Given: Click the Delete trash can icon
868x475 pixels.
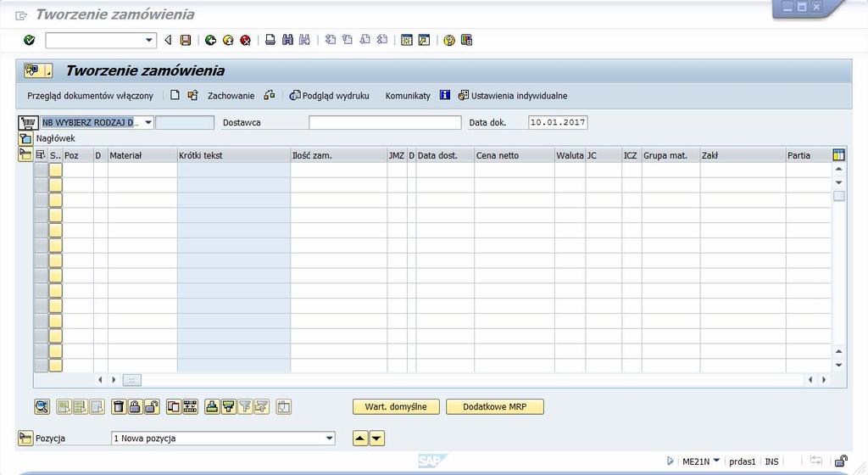Looking at the screenshot, I should tap(119, 407).
